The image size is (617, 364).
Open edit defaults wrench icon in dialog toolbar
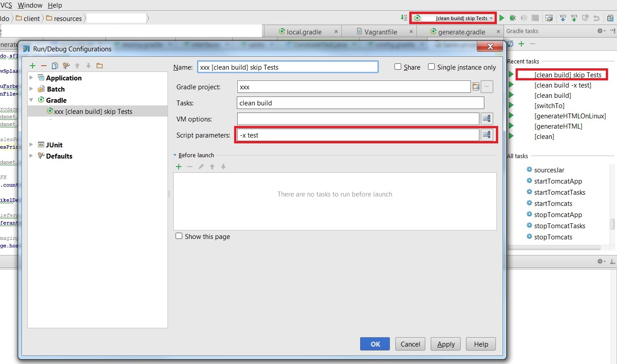click(x=66, y=66)
